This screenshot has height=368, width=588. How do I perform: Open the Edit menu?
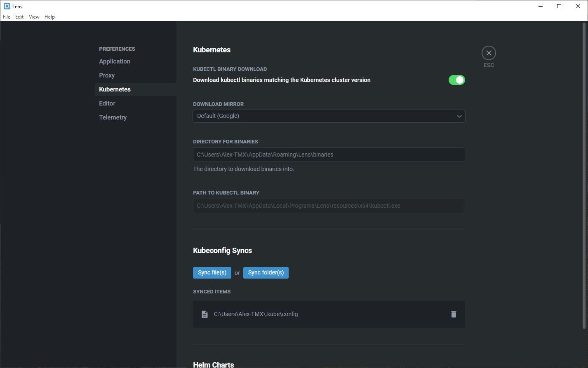19,17
